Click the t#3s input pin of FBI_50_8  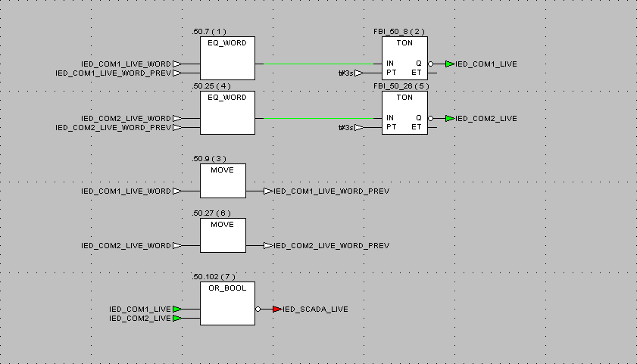359,73
